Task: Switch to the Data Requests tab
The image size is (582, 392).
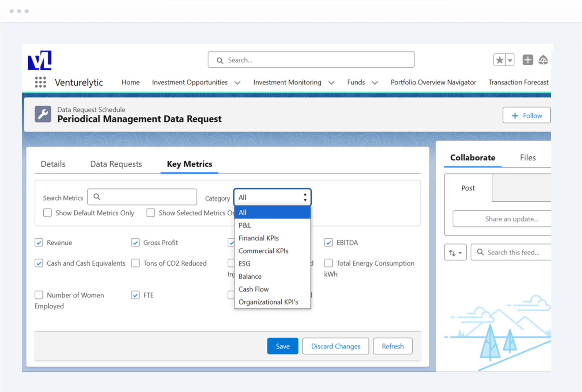Action: [x=116, y=164]
